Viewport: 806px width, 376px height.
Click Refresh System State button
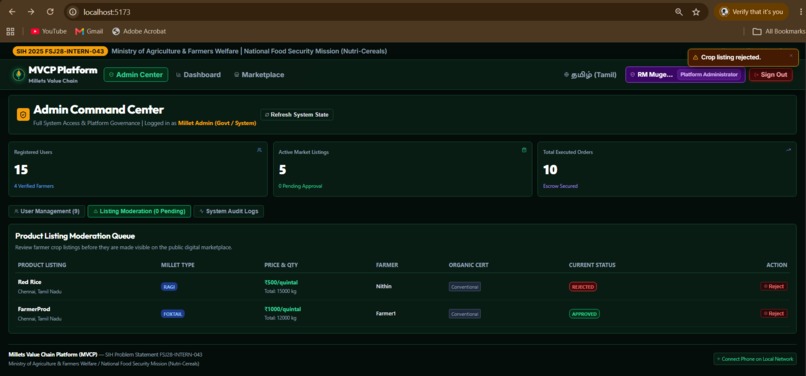297,115
